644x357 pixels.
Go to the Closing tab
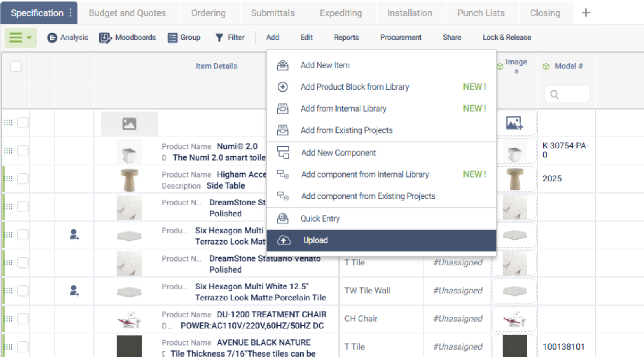[x=545, y=13]
